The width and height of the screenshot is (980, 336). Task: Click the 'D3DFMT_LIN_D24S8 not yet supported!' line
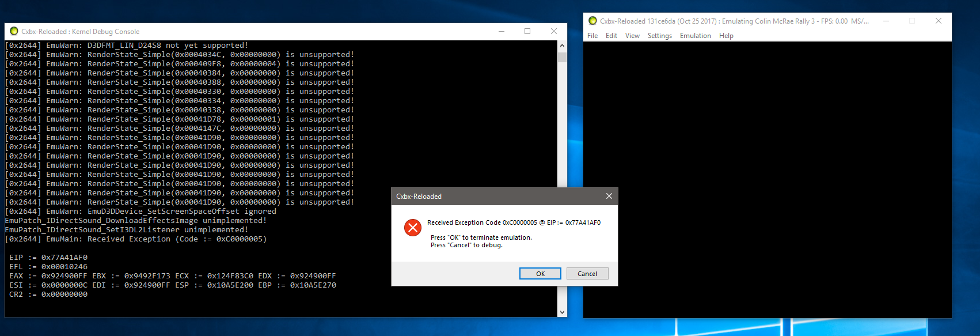point(127,45)
